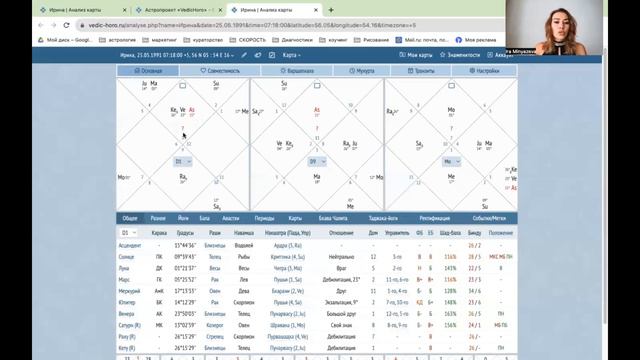The height and width of the screenshot is (360, 640).
Task: Click Криттика (4, Su) nakshatra link
Action: coord(288,257)
